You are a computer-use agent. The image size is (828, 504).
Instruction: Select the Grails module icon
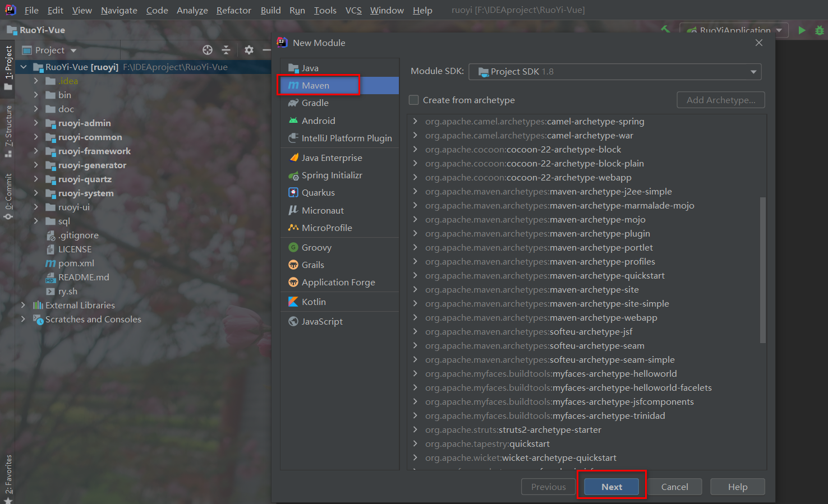[x=293, y=265]
